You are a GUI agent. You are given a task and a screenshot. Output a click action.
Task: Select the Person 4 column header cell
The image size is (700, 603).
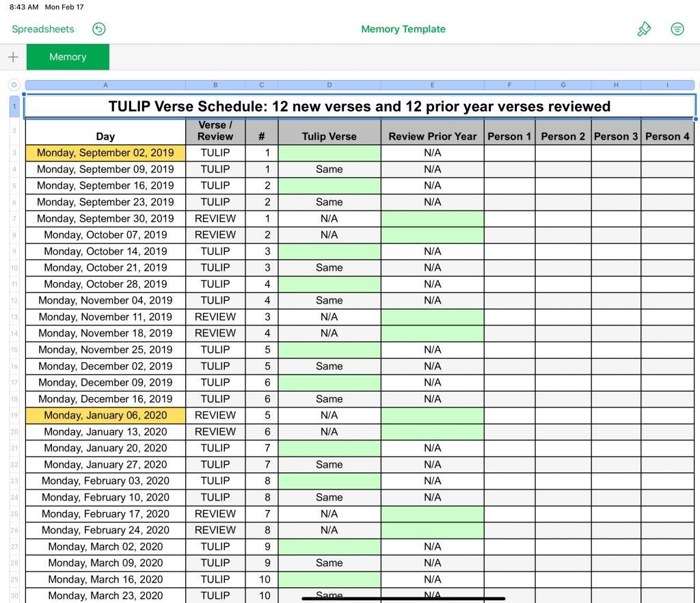point(667,136)
